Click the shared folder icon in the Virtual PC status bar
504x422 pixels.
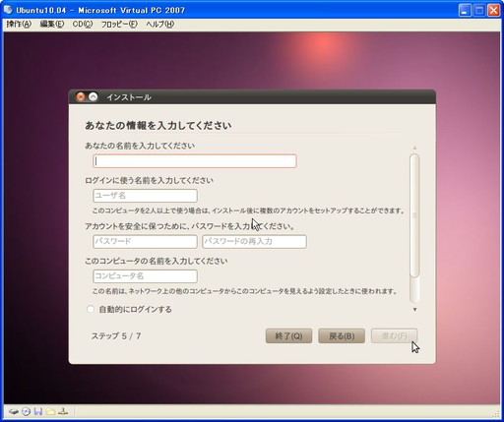click(50, 411)
